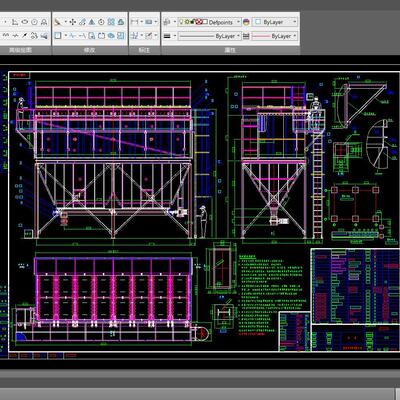
Task: Activate the Rectangular Array tool
Action: pos(111,22)
